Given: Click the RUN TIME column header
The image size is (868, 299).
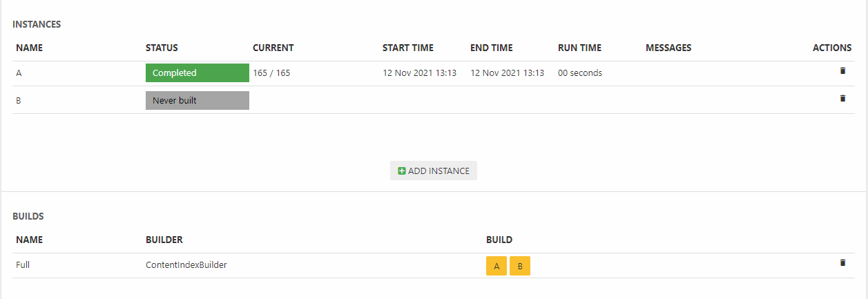Looking at the screenshot, I should (x=579, y=48).
